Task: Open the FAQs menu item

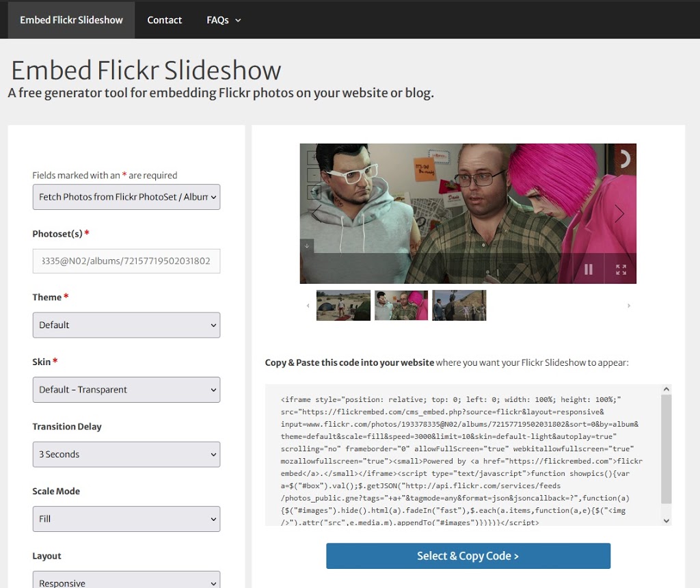Action: coord(217,20)
